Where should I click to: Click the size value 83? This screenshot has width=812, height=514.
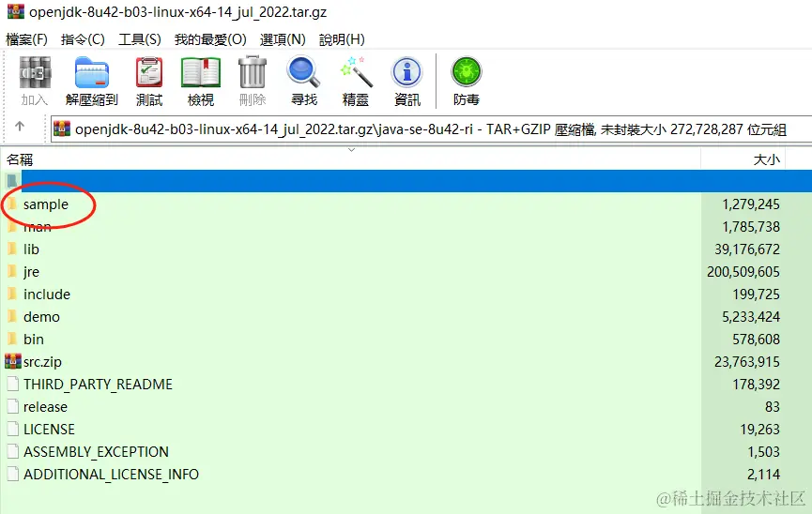773,407
